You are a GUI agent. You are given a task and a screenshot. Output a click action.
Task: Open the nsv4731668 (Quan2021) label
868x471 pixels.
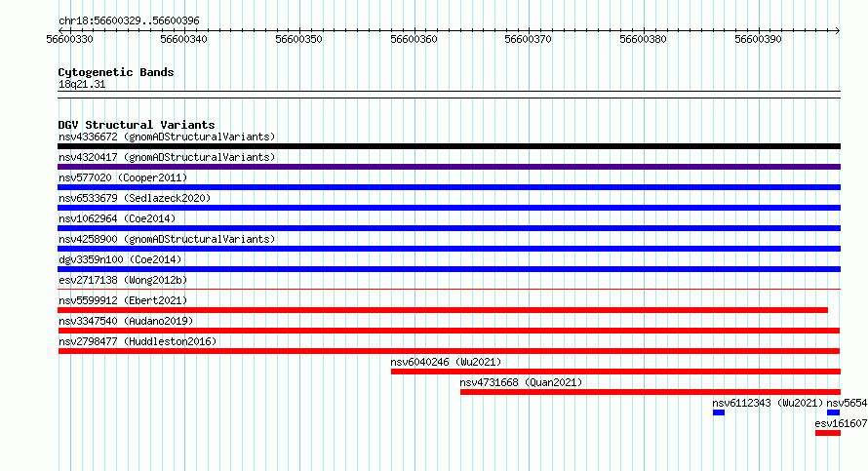521,382
